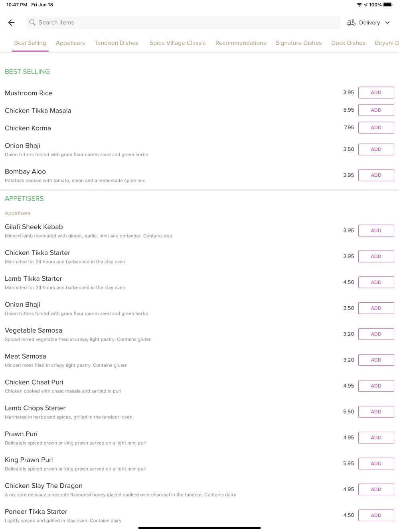Screen dimensions: 399x532
Task: Tap the back arrow icon
Action: point(12,23)
